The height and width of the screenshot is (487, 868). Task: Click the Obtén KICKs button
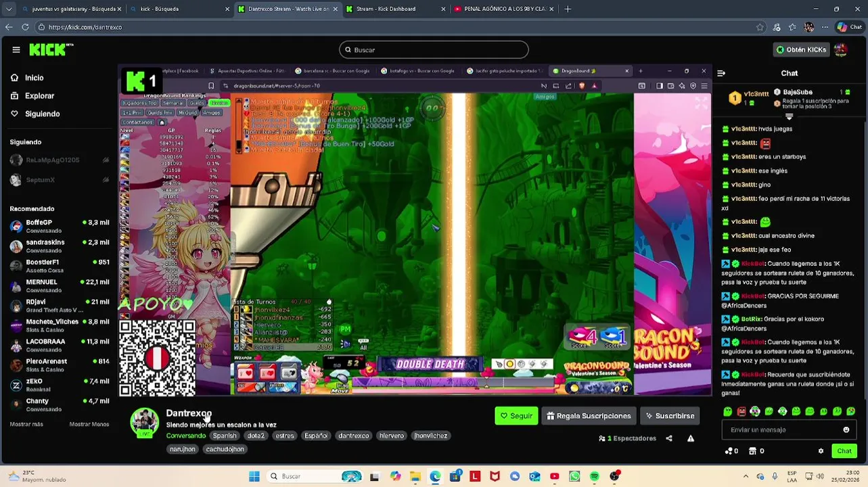tap(801, 49)
